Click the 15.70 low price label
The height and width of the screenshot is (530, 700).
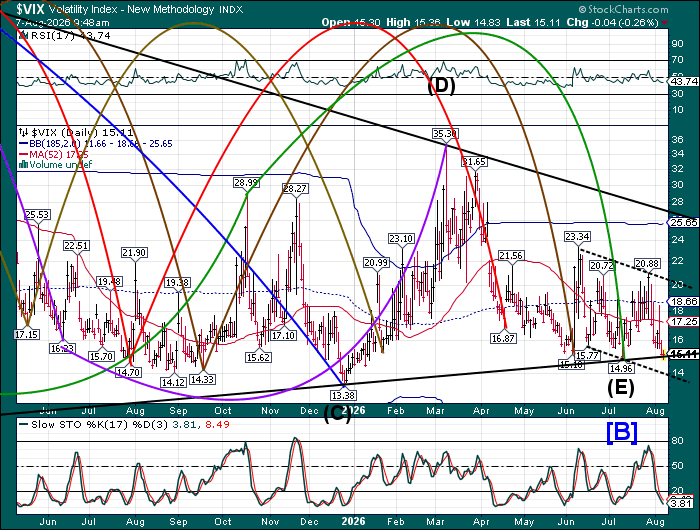point(102,356)
